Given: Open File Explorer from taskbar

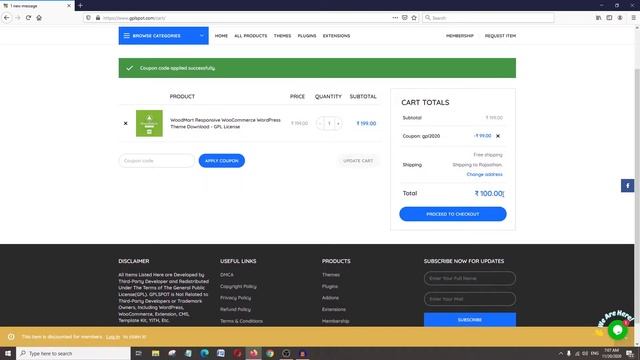Looking at the screenshot, I should pyautogui.click(x=156, y=353).
